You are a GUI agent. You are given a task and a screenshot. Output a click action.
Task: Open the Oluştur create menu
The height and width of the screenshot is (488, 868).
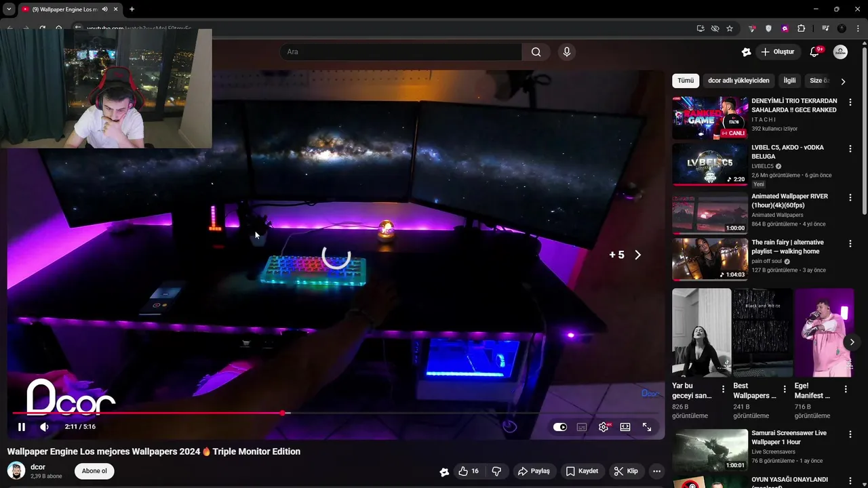click(x=778, y=52)
